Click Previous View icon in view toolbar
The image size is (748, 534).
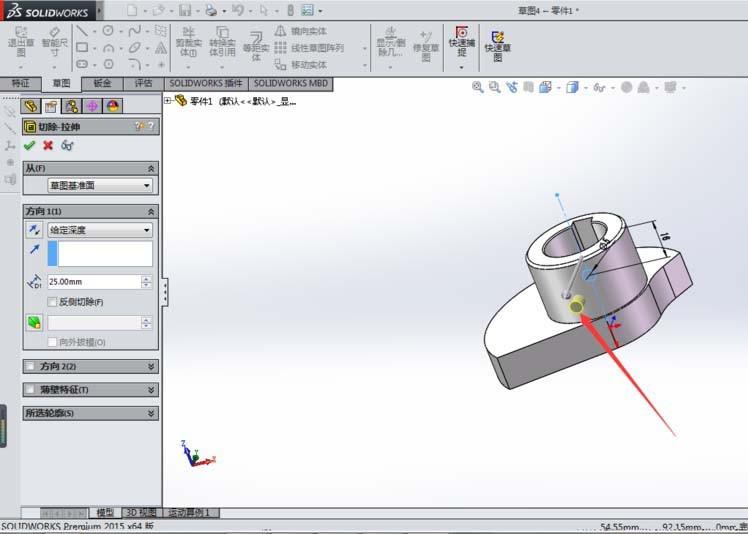click(x=512, y=87)
